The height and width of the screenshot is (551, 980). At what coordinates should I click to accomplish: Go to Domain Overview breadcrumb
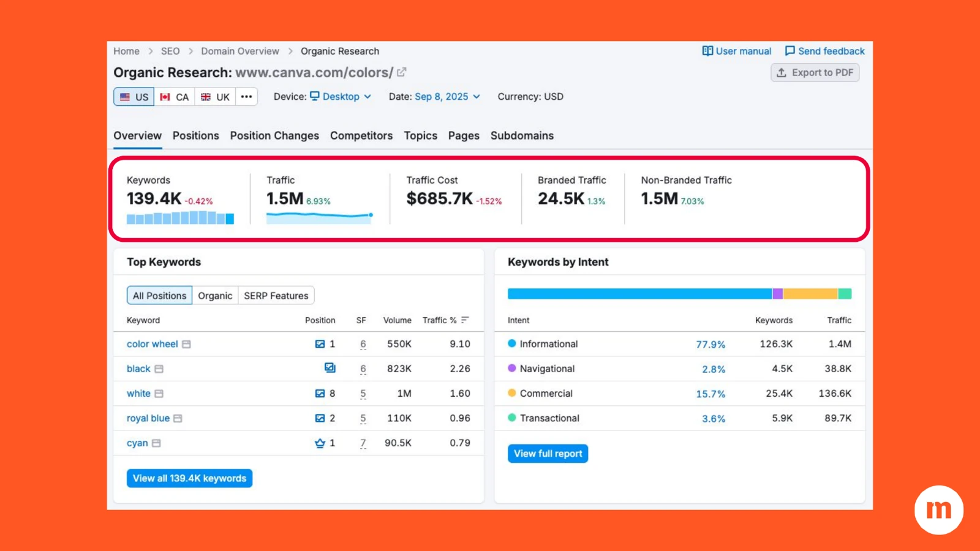coord(240,51)
